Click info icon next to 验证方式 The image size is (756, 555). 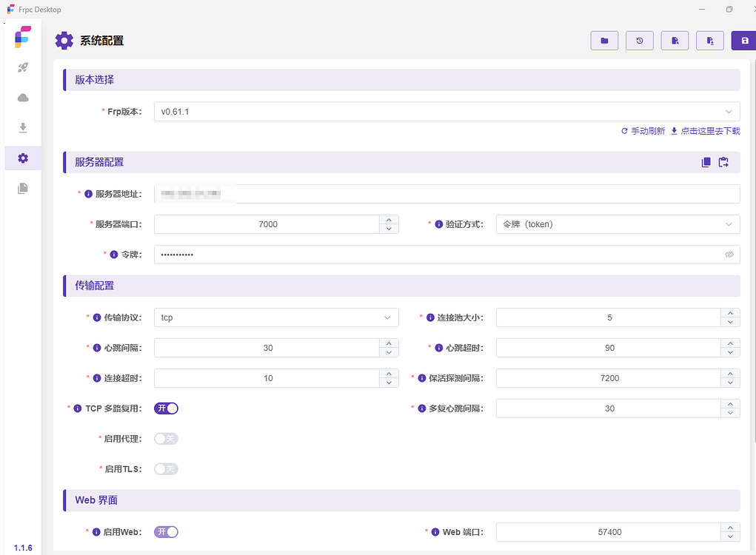[439, 224]
